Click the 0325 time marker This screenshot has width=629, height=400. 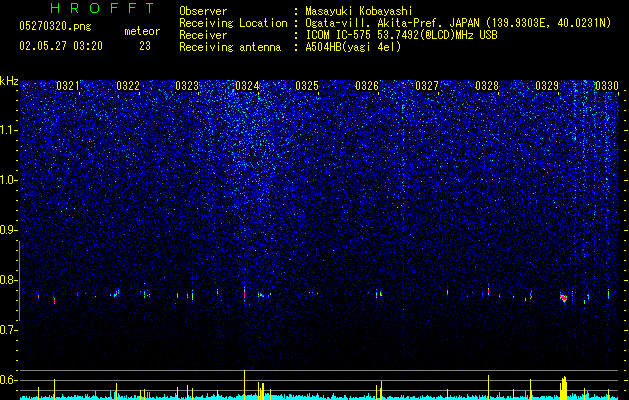307,86
